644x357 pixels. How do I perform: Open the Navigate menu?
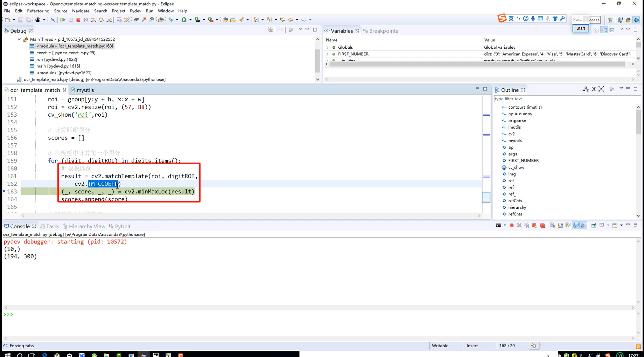pos(81,11)
